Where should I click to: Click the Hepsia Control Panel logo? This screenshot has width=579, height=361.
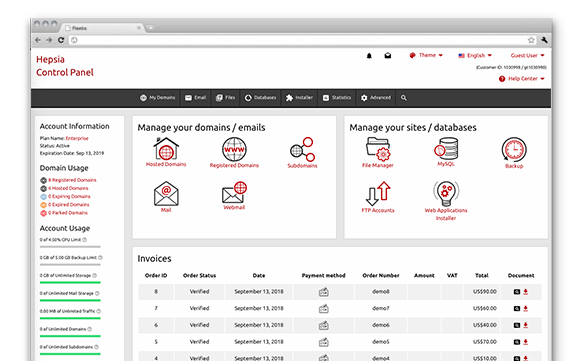[x=65, y=66]
